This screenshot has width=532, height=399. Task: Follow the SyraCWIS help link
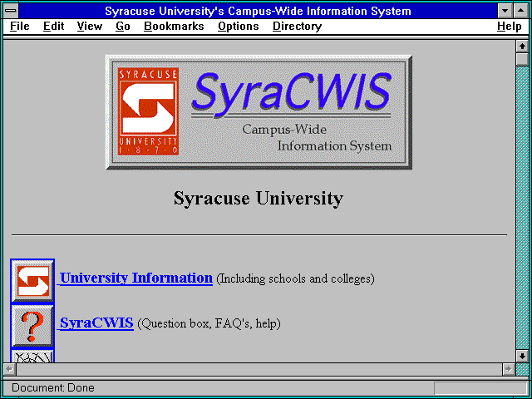(x=96, y=323)
